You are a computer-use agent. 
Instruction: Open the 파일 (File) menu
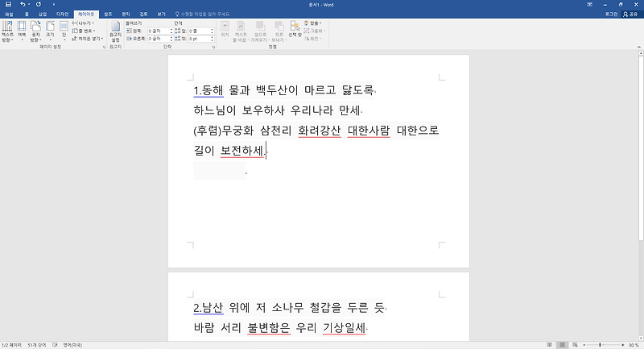(9, 14)
